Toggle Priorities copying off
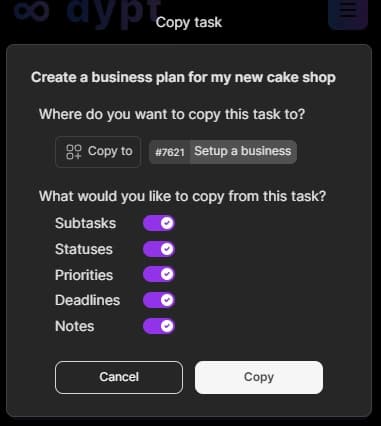This screenshot has height=426, width=381. click(x=159, y=274)
